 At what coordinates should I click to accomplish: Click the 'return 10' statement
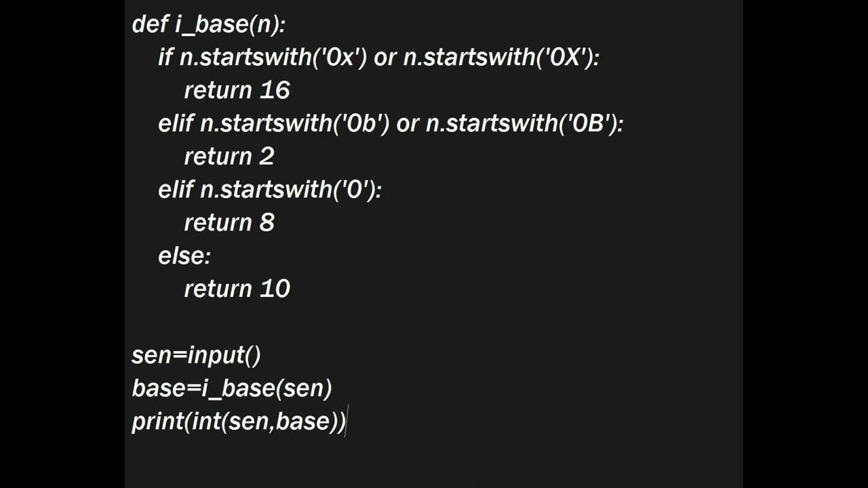tap(237, 289)
